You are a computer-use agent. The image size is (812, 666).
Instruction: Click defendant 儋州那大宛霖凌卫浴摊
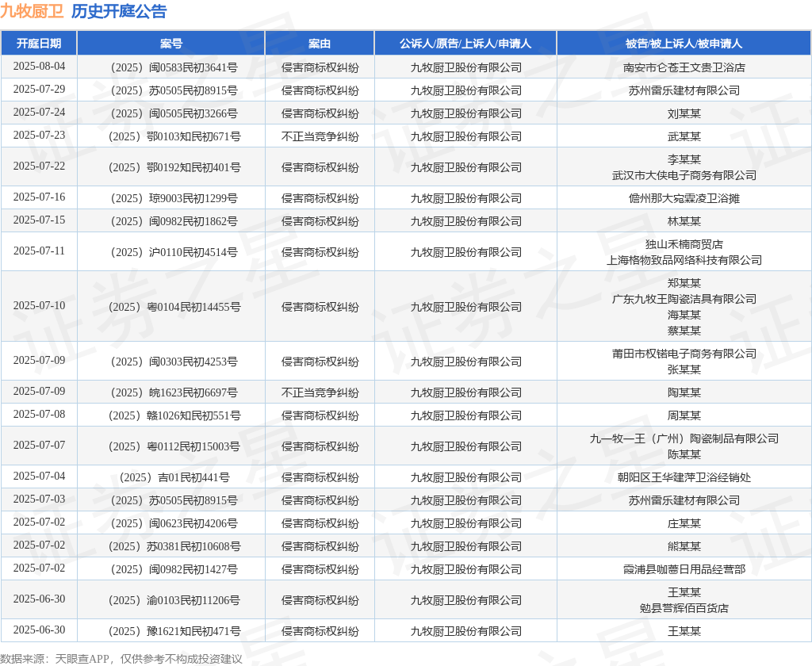click(x=684, y=198)
